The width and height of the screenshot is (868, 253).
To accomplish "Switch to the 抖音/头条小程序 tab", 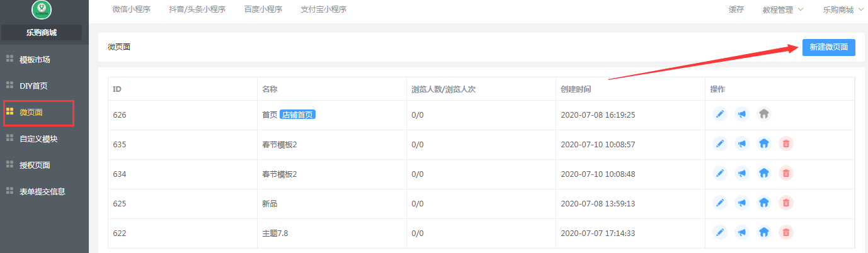I will click(197, 9).
